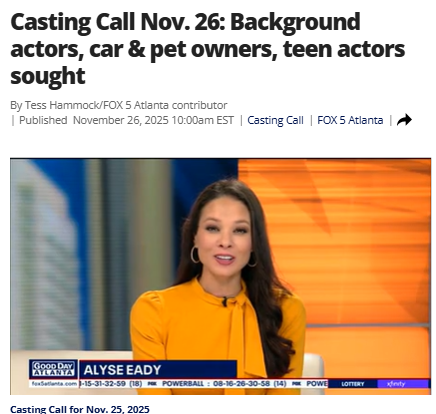
Task: Open the Casting Call category link
Action: [x=275, y=120]
